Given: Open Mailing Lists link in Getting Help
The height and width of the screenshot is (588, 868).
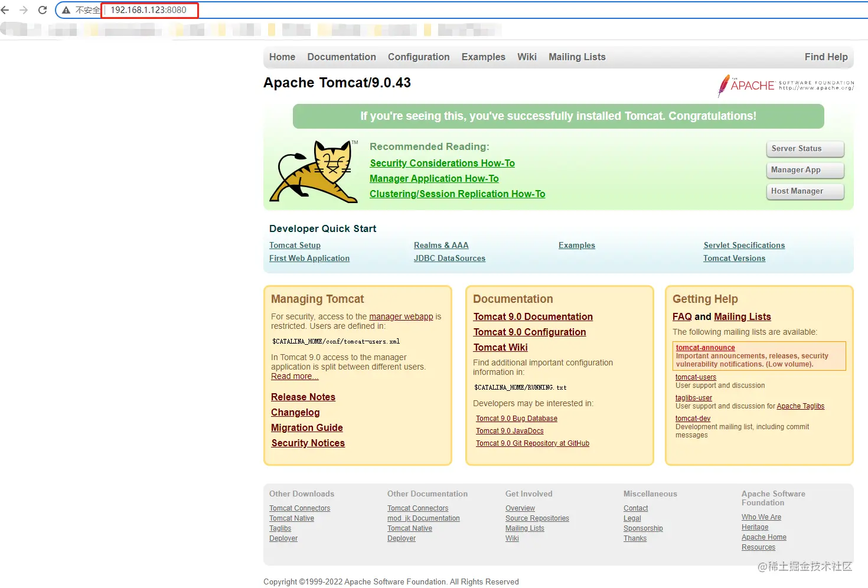Looking at the screenshot, I should [742, 316].
